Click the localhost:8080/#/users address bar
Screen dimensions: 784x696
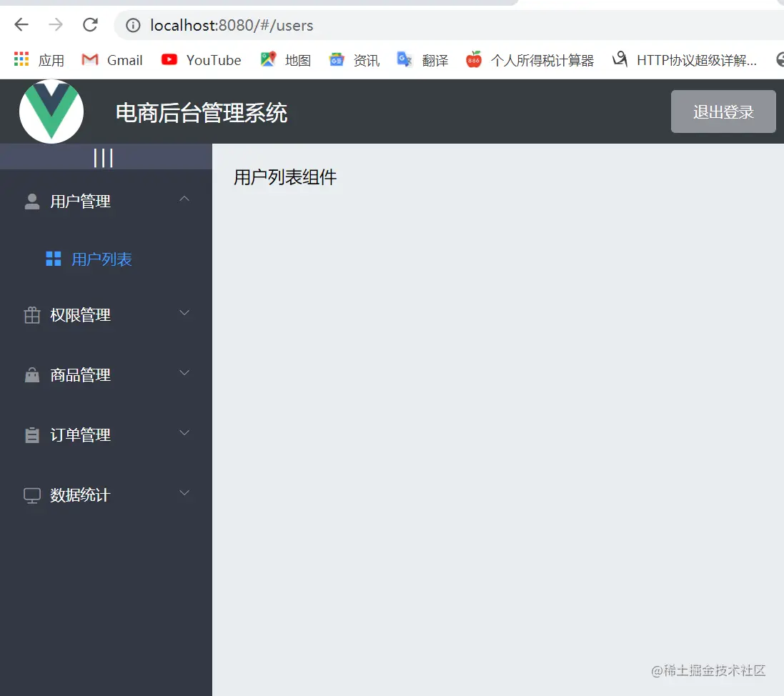tap(450, 25)
